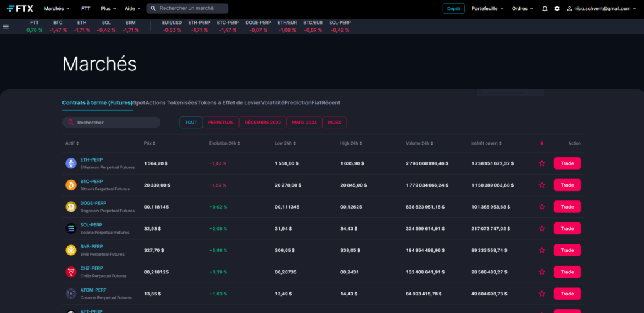Expand the Ordres dropdown
Image resolution: width=644 pixels, height=313 pixels.
522,9
